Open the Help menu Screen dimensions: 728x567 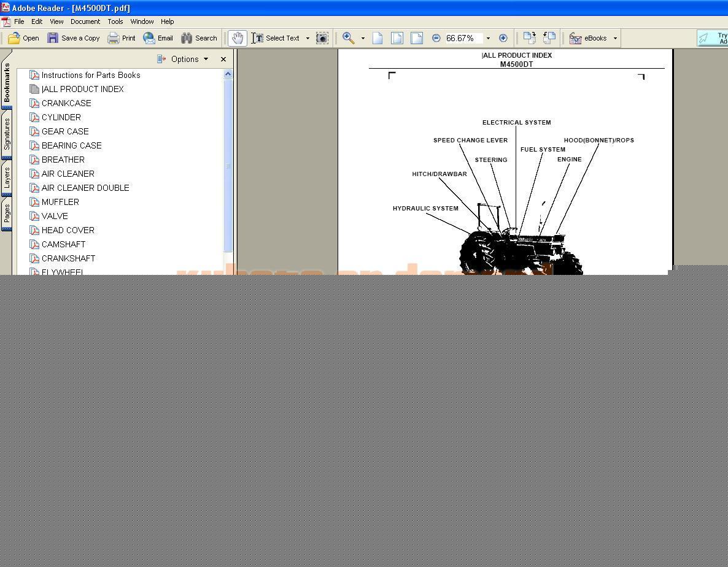pyautogui.click(x=167, y=21)
